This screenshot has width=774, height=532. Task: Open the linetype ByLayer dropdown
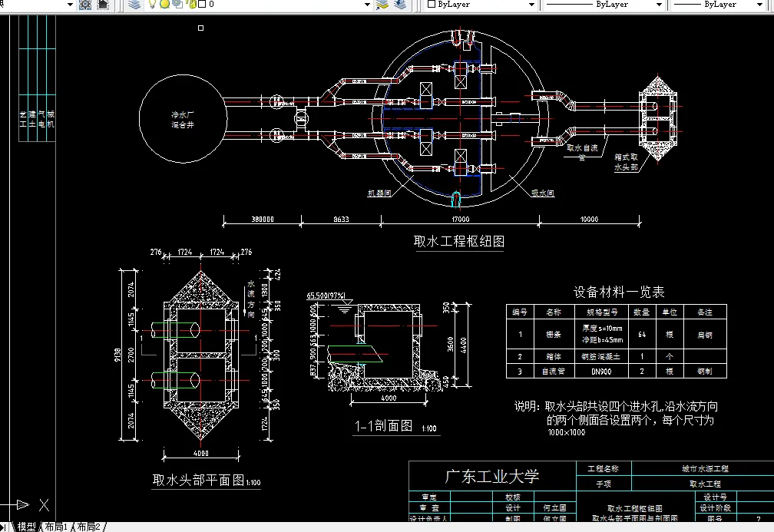point(658,5)
